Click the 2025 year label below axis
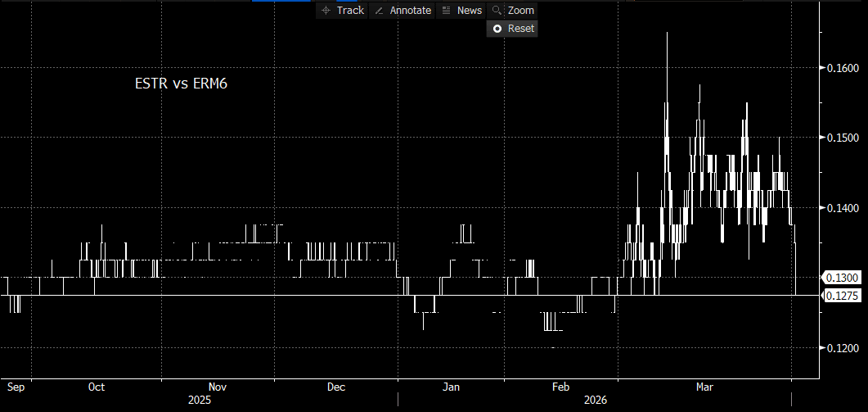Image resolution: width=868 pixels, height=412 pixels. pyautogui.click(x=199, y=401)
